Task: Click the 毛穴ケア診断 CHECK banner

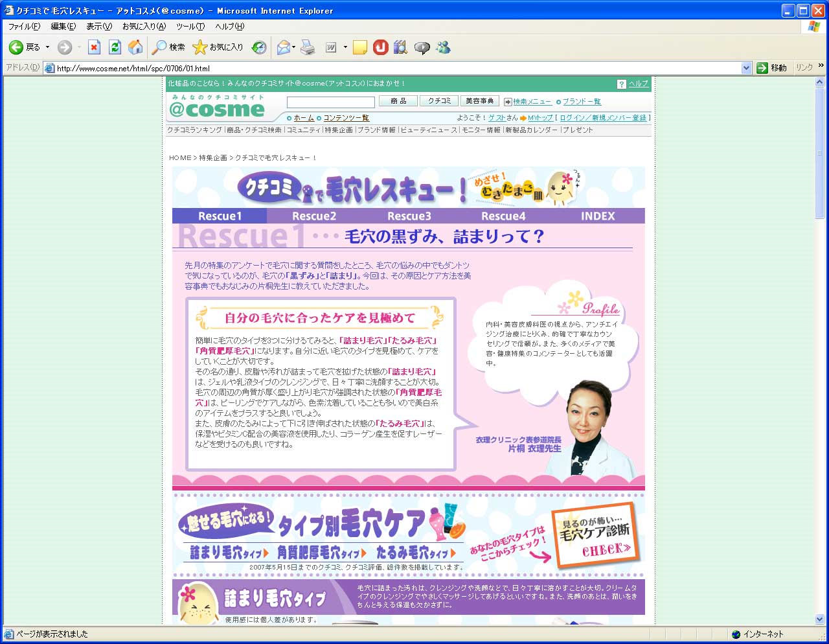Action: click(596, 535)
